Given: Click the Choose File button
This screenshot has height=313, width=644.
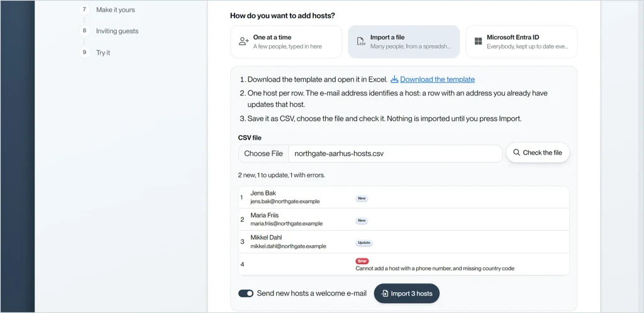Looking at the screenshot, I should tap(264, 153).
